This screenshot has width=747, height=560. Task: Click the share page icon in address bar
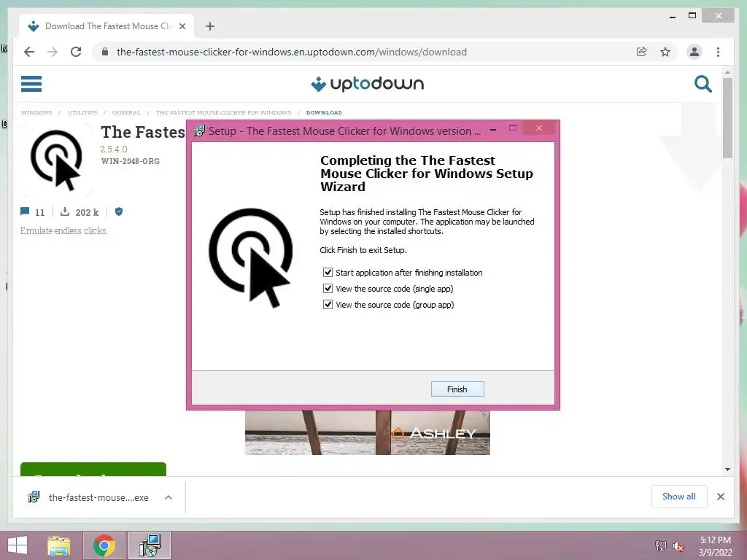coord(642,52)
